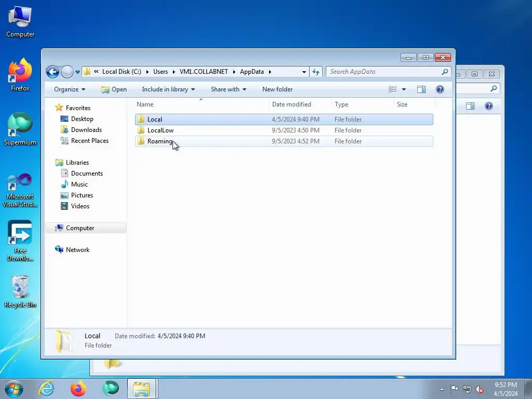Open recent pages dropdown beside navigation arrows
Image resolution: width=532 pixels, height=399 pixels.
click(78, 72)
